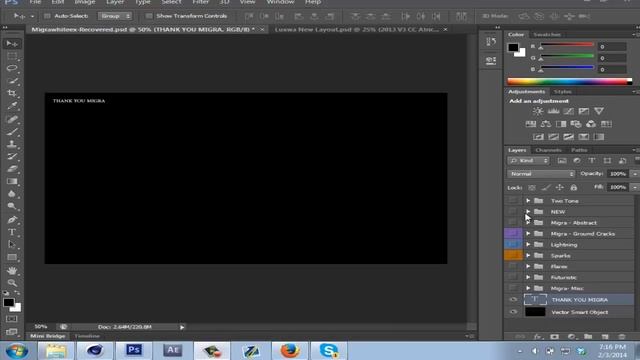This screenshot has width=640, height=360.
Task: Open the Filter menu
Action: click(200, 2)
